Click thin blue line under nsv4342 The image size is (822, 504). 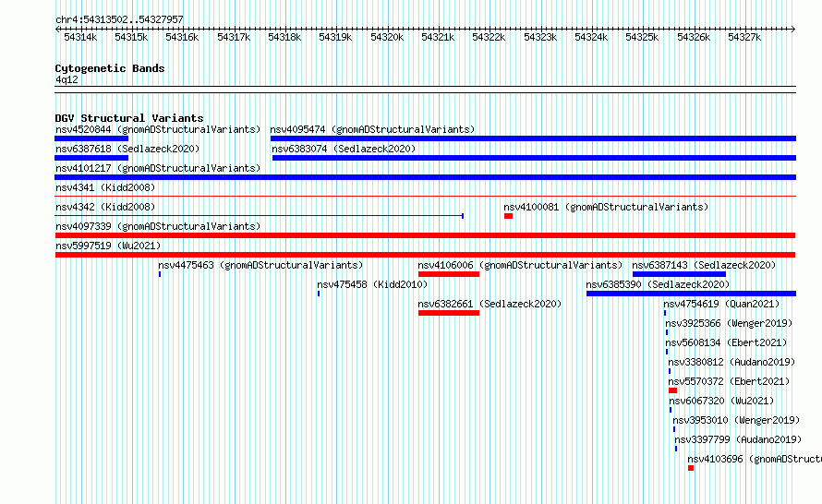259,216
